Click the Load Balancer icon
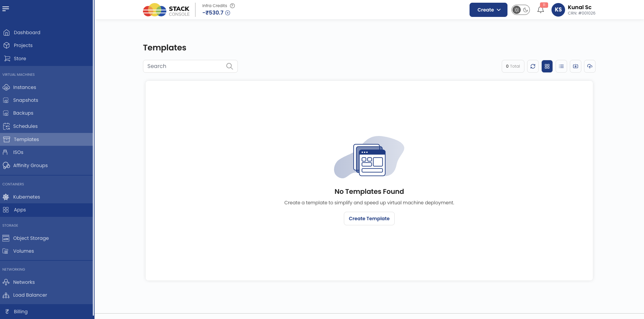 [6, 295]
